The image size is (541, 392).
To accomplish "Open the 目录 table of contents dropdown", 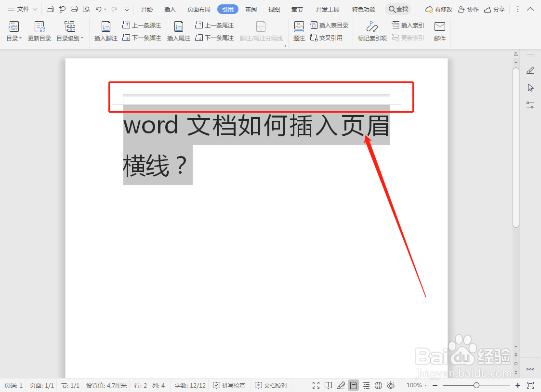I will [14, 31].
